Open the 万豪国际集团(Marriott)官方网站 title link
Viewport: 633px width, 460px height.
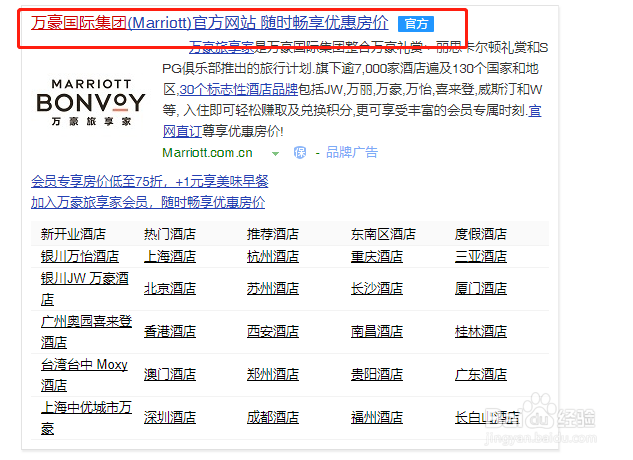210,23
